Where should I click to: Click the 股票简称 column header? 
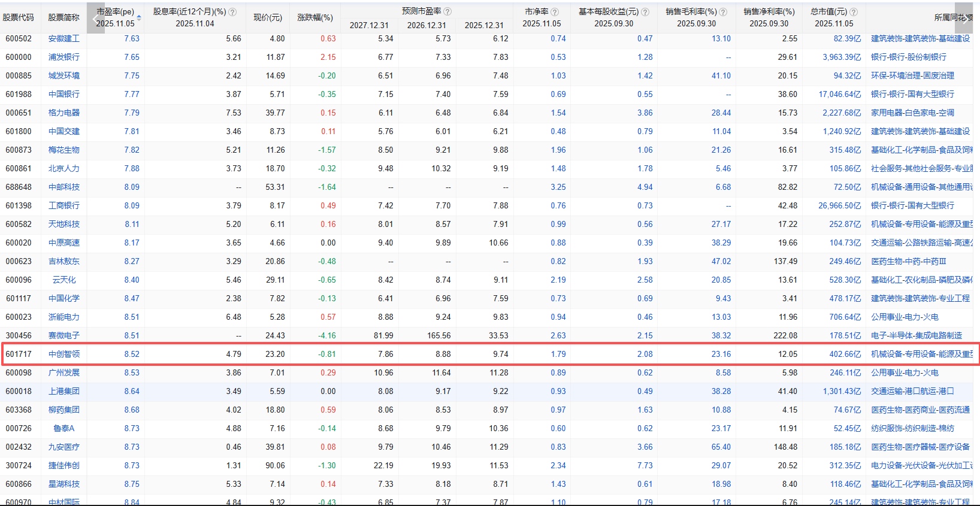click(64, 18)
